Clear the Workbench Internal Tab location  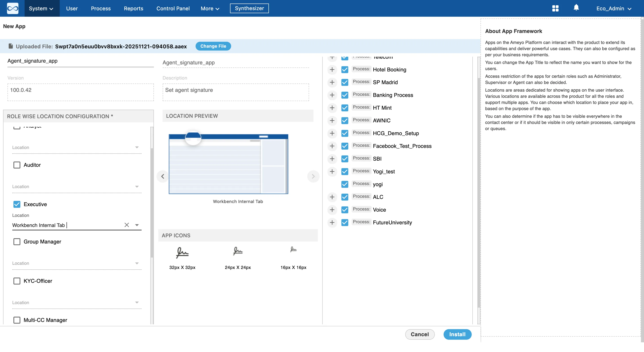click(127, 225)
